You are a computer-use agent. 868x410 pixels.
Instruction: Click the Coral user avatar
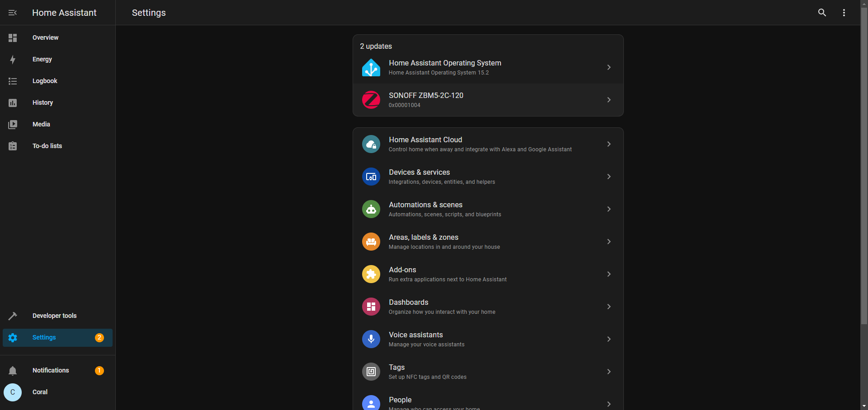(13, 392)
